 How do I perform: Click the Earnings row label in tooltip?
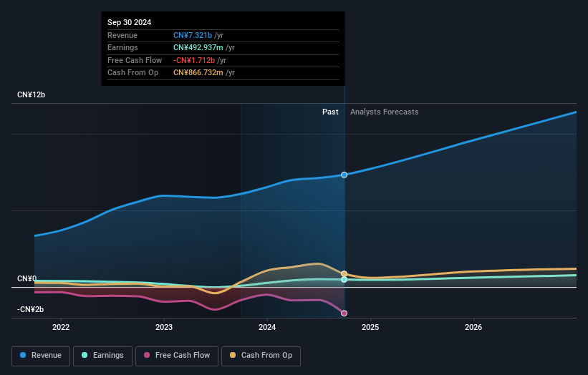(x=122, y=47)
